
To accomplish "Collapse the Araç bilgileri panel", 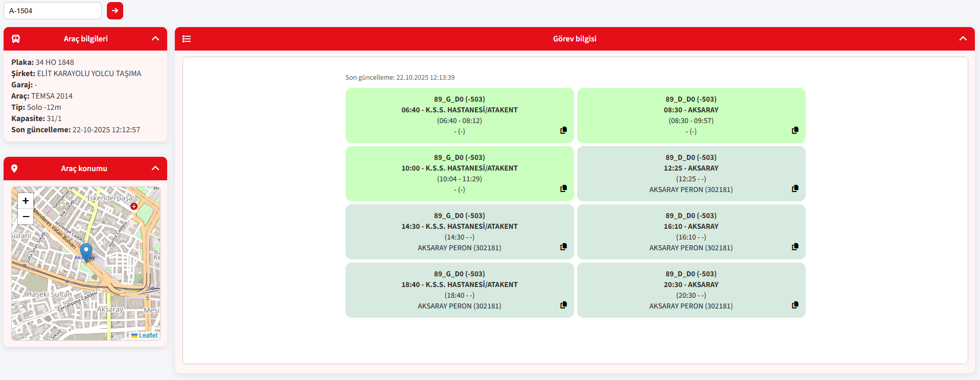I will click(155, 39).
